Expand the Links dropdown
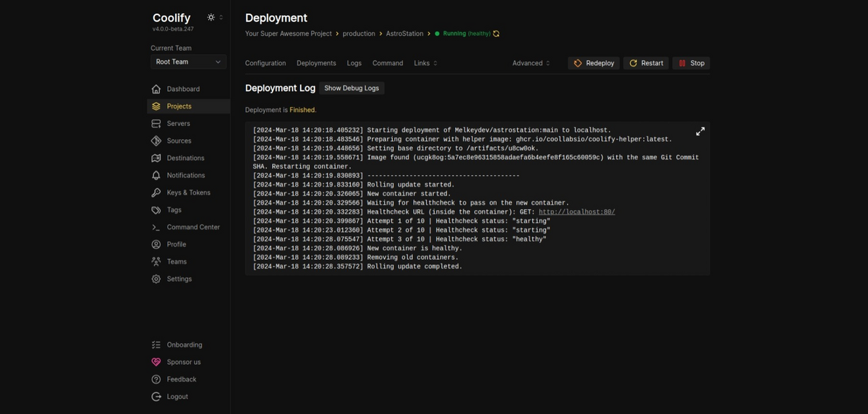 coord(426,64)
